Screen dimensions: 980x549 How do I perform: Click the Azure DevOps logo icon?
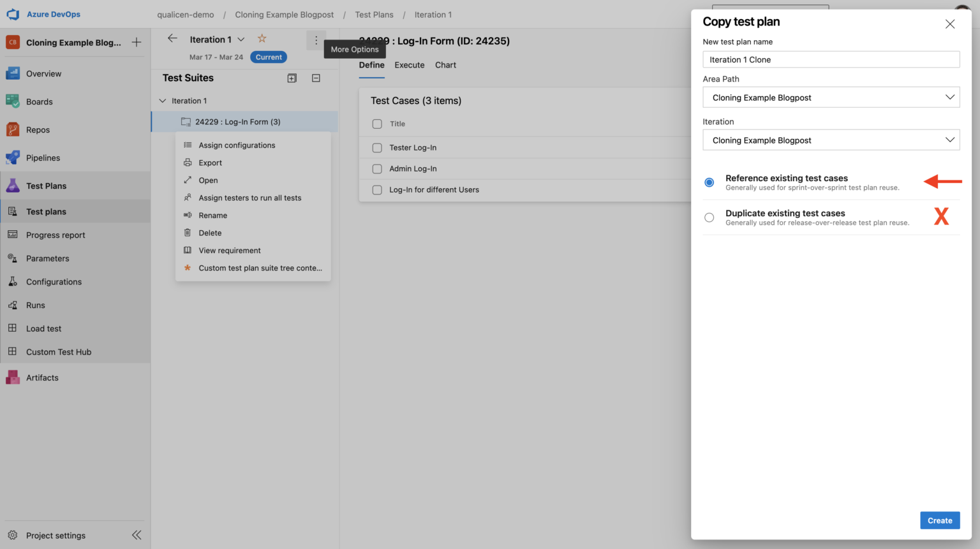pos(13,14)
